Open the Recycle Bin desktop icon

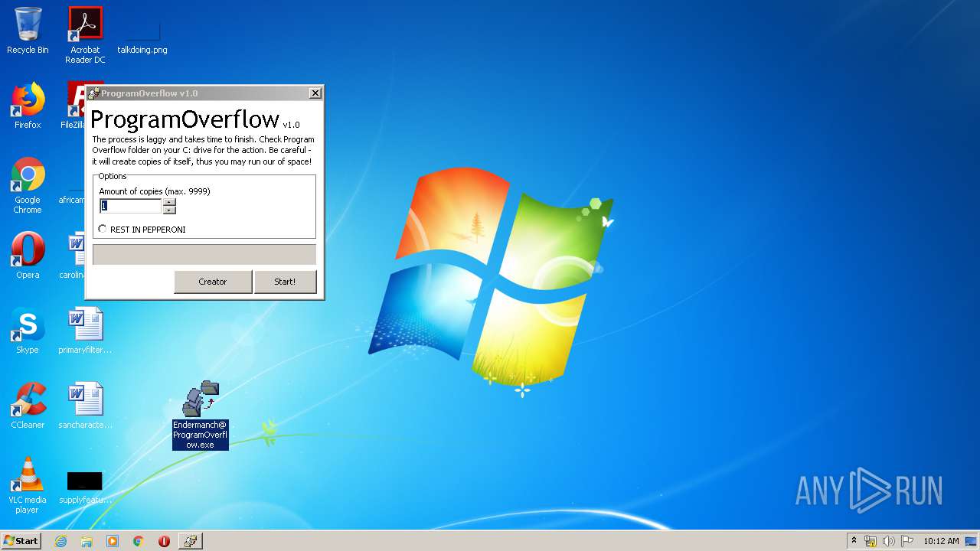[28, 31]
